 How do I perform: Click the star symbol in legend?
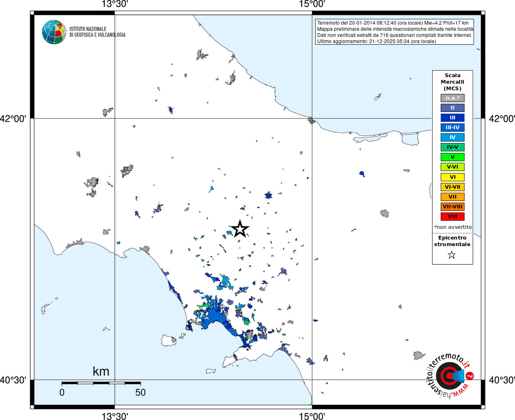[452, 255]
